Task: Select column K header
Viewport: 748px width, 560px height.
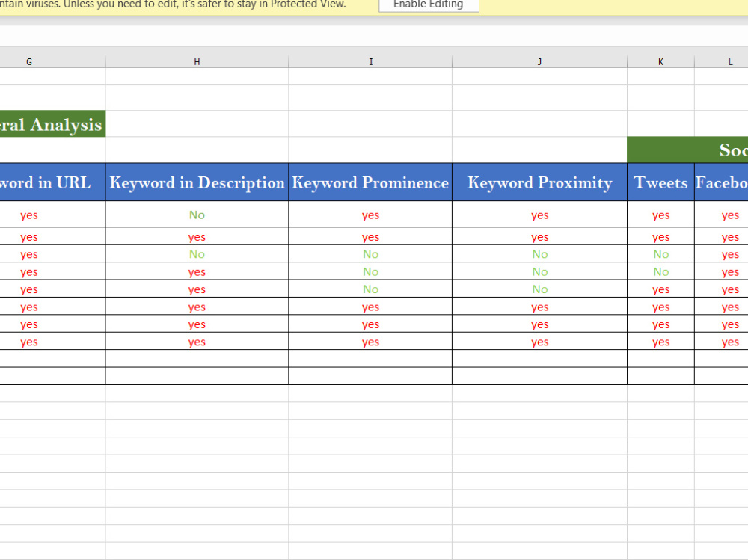Action: 660,61
